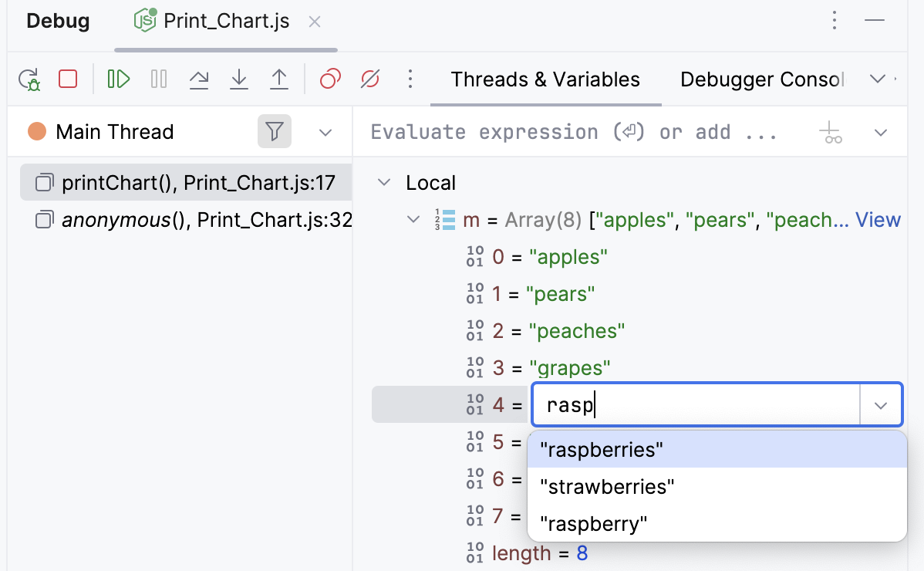
Task: Add a new watch expression
Action: [831, 131]
